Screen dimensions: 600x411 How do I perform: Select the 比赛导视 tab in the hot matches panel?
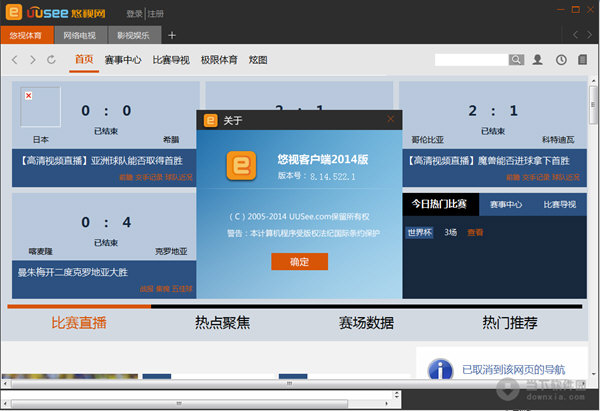pyautogui.click(x=560, y=205)
